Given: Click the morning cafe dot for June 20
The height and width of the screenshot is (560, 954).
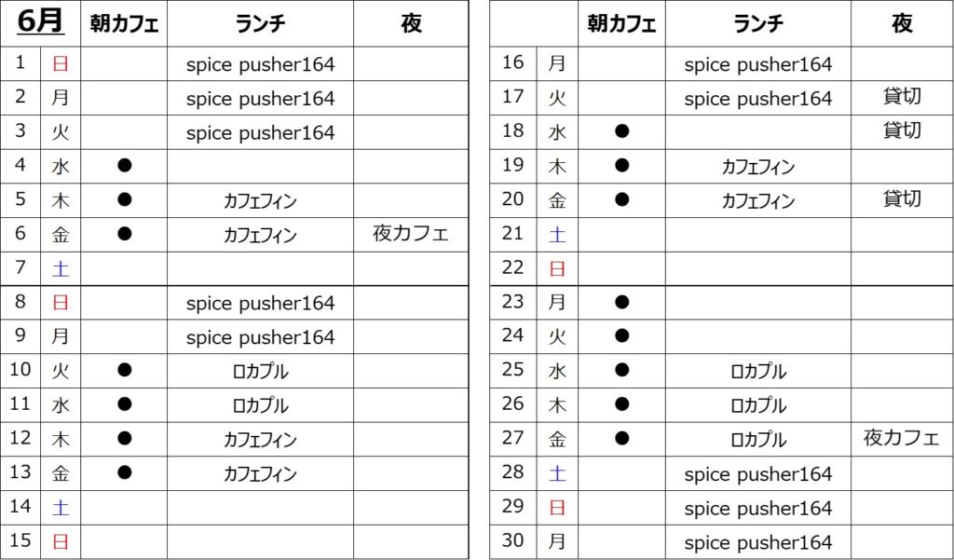Looking at the screenshot, I should [621, 199].
